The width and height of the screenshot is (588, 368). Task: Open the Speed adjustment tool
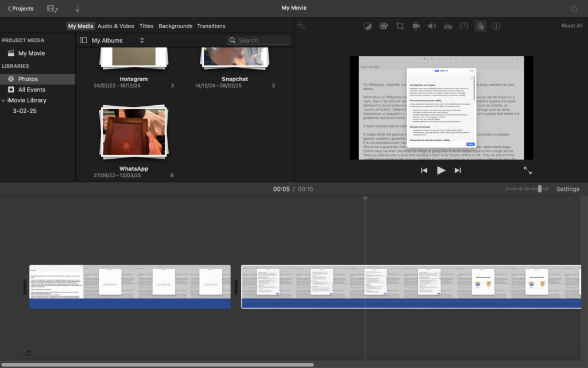point(464,26)
